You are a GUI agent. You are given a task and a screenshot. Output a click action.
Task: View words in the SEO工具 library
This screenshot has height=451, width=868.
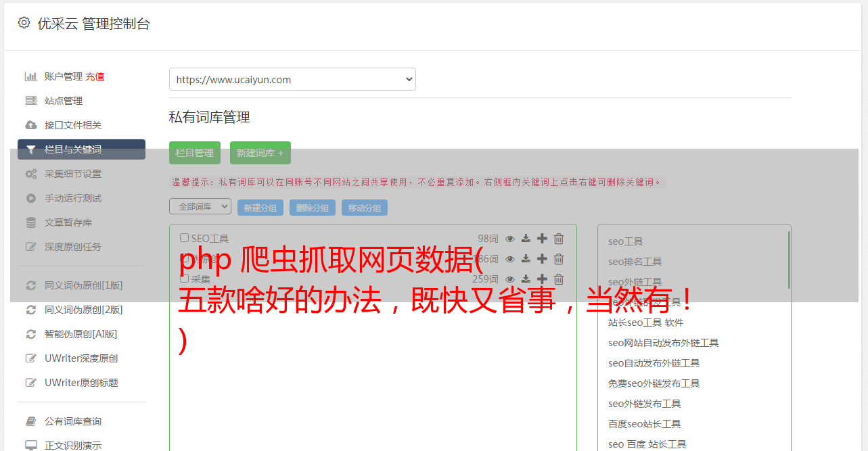(x=510, y=239)
